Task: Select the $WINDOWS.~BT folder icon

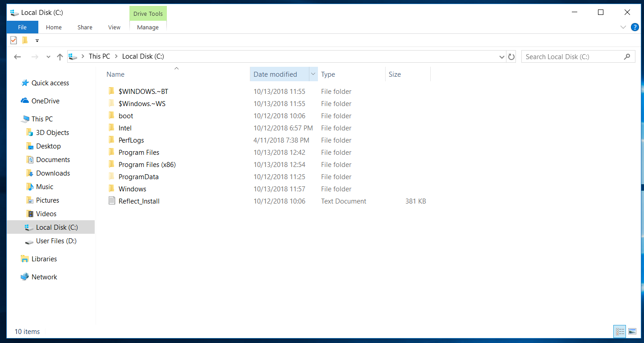Action: (111, 91)
